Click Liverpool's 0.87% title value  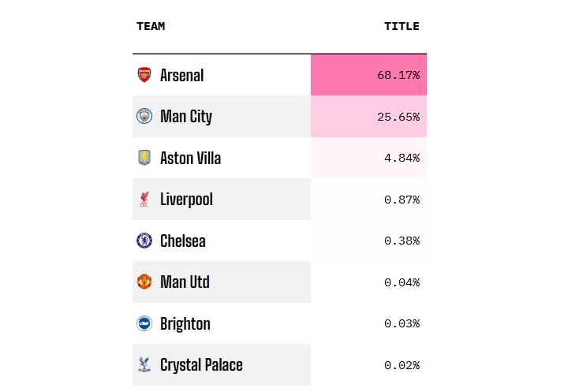pos(402,200)
